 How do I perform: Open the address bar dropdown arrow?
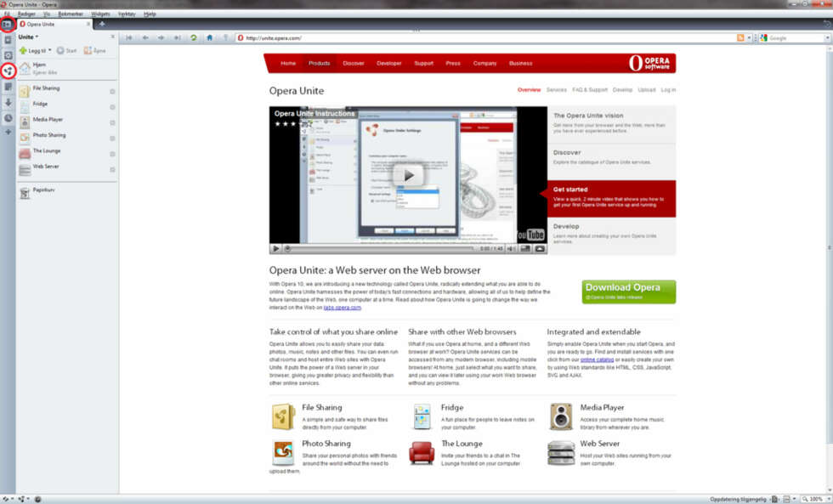coord(749,37)
